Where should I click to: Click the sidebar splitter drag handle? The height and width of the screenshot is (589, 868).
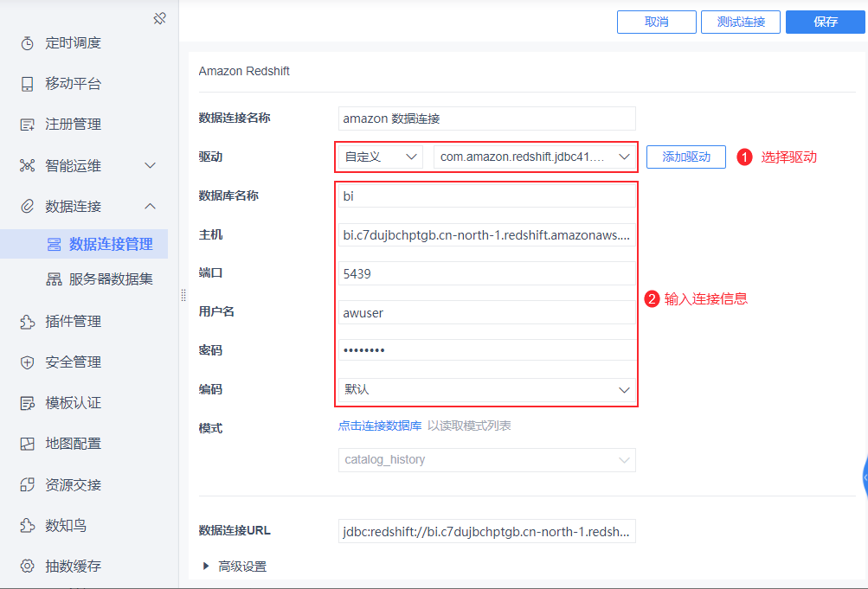click(183, 295)
